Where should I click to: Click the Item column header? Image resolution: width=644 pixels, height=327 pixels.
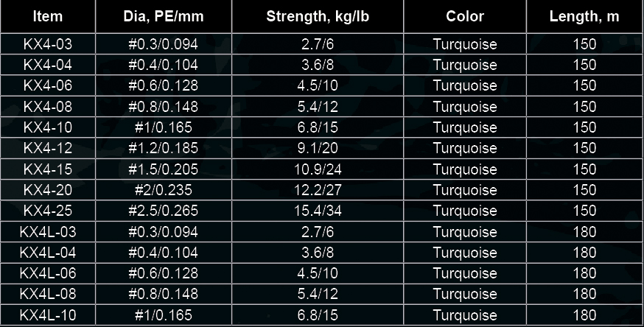[48, 16]
